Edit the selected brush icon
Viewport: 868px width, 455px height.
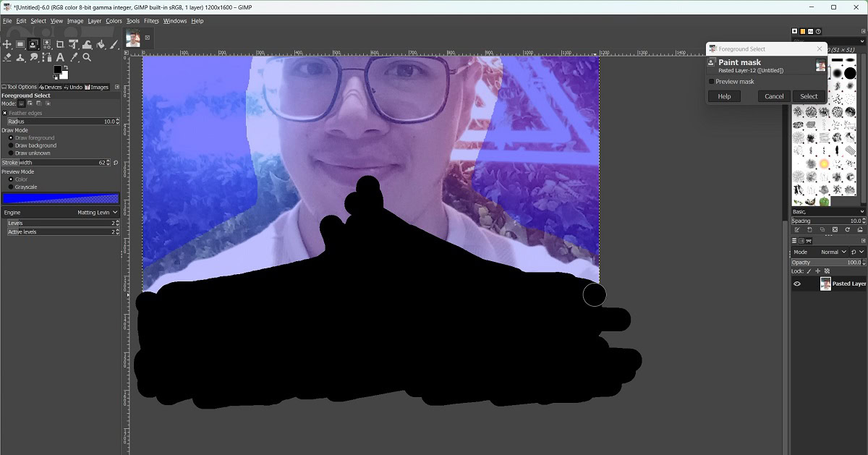pos(797,229)
